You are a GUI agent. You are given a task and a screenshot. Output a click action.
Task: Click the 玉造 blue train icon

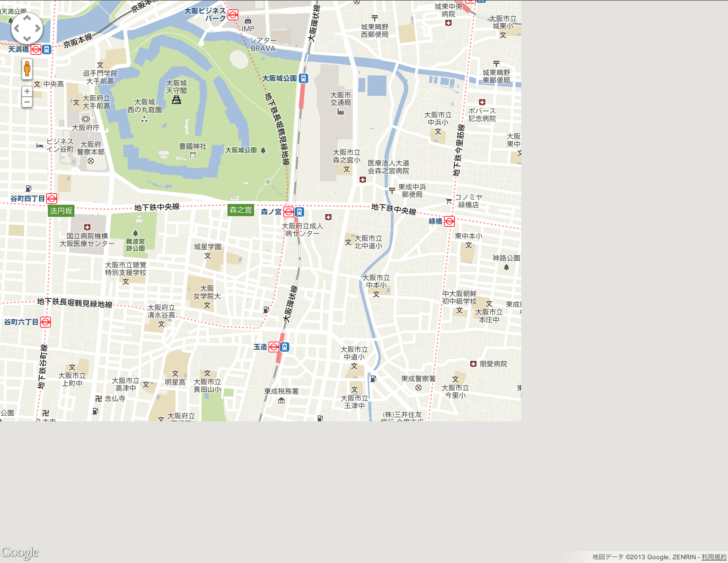[x=284, y=347]
